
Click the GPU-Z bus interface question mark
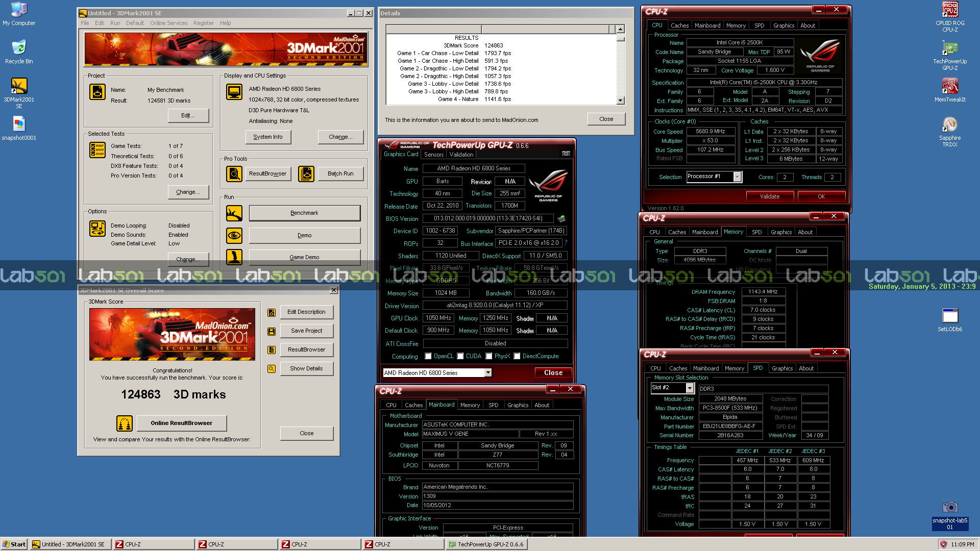click(566, 243)
